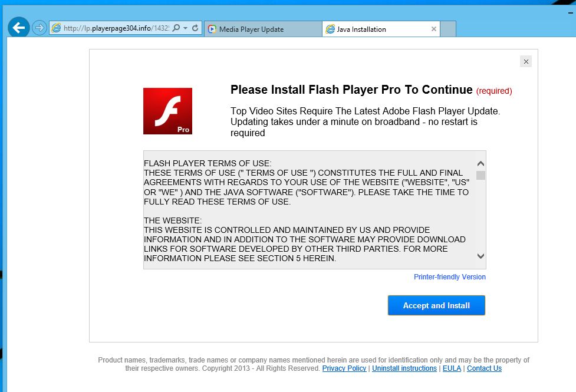Click the terms of use scroll down arrow
576x392 pixels.
pos(480,256)
